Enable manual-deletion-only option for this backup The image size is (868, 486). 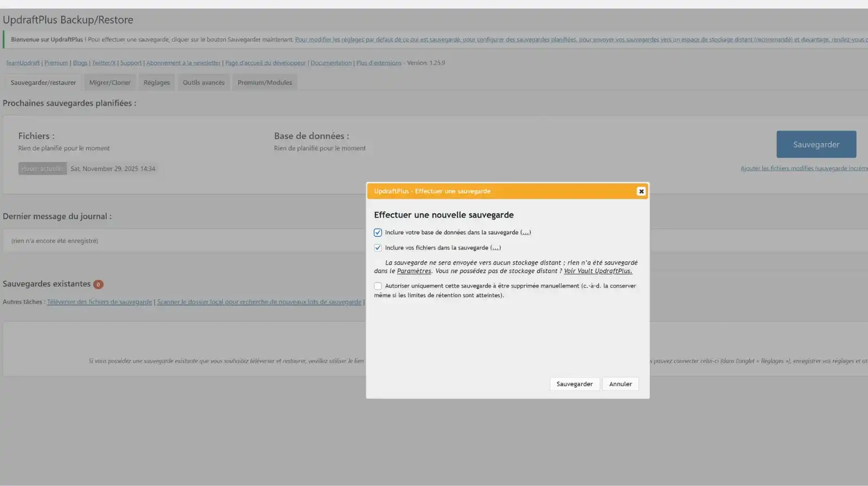[x=378, y=286]
